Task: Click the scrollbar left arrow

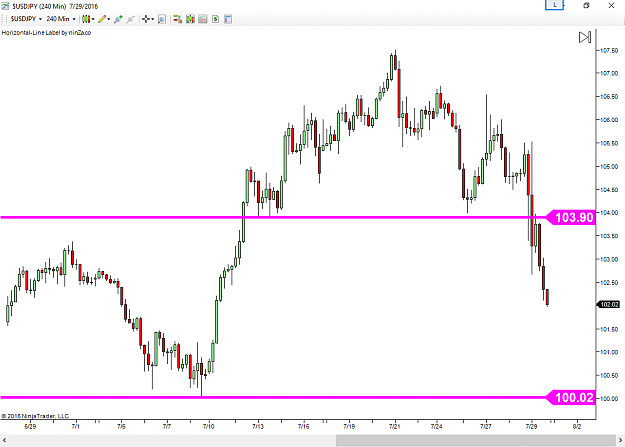Action: coord(4,441)
